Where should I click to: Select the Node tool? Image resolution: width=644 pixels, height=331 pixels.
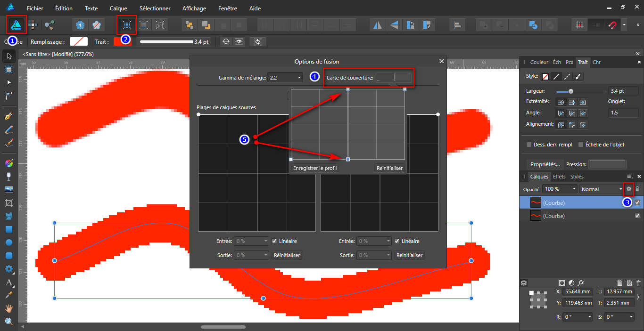click(8, 82)
